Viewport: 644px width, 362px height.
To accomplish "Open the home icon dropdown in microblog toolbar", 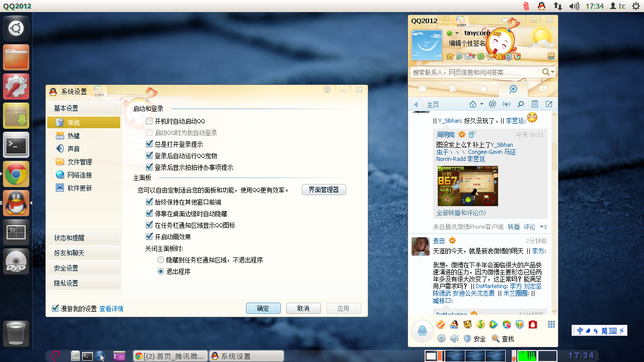I will pos(481,104).
